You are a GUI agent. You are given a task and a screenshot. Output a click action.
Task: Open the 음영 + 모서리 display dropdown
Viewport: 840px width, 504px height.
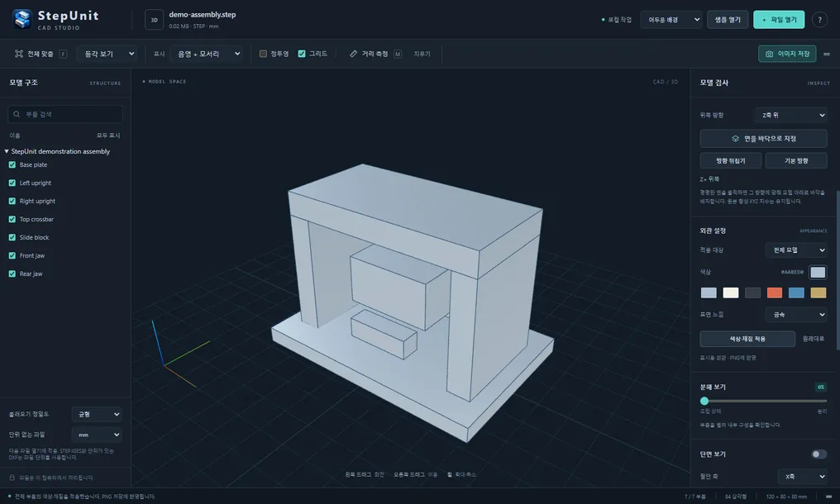207,54
